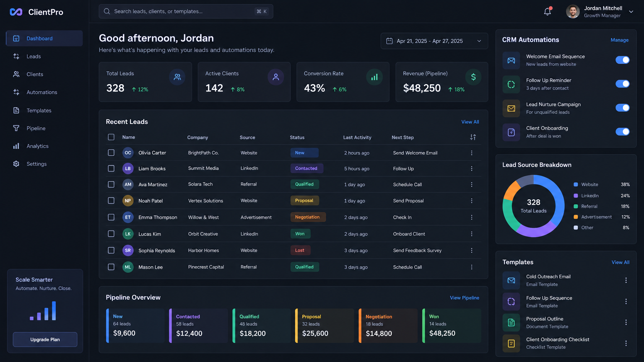The height and width of the screenshot is (362, 644).
Task: Click the Revenue dollar sign icon
Action: point(473,77)
